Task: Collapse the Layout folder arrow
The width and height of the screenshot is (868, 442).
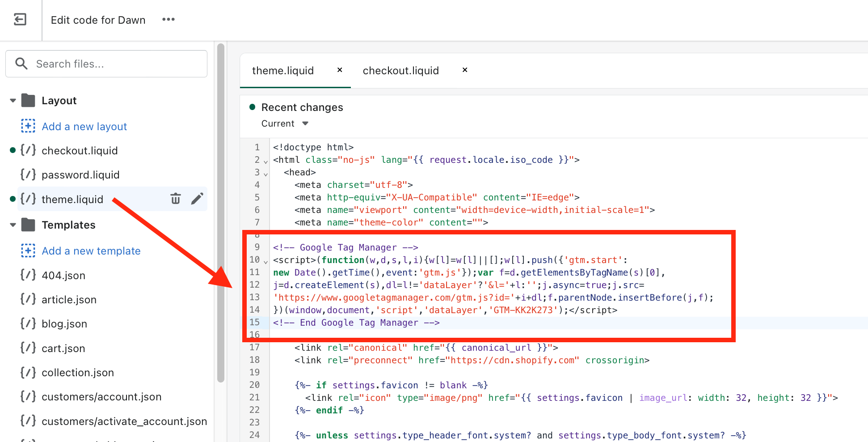Action: 13,101
